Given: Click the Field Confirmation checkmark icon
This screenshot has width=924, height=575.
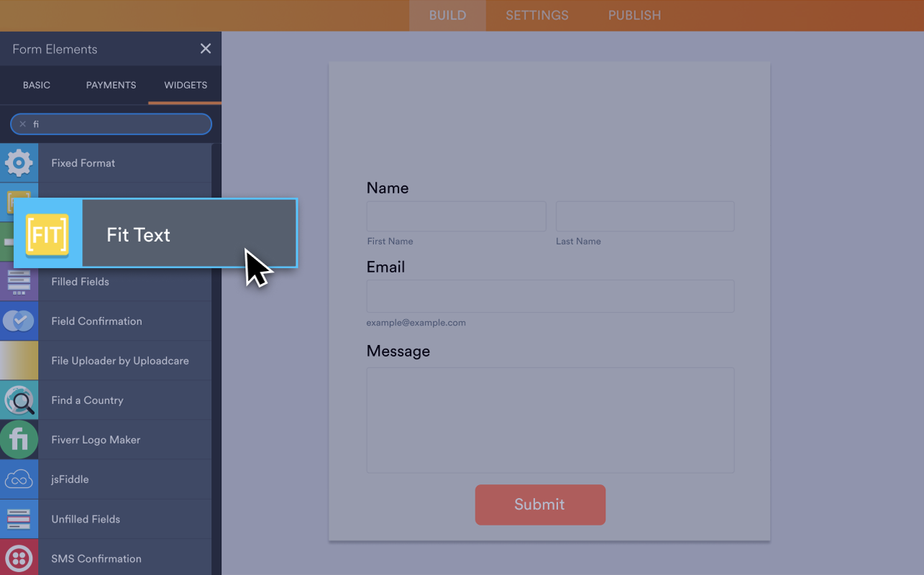Looking at the screenshot, I should [19, 321].
